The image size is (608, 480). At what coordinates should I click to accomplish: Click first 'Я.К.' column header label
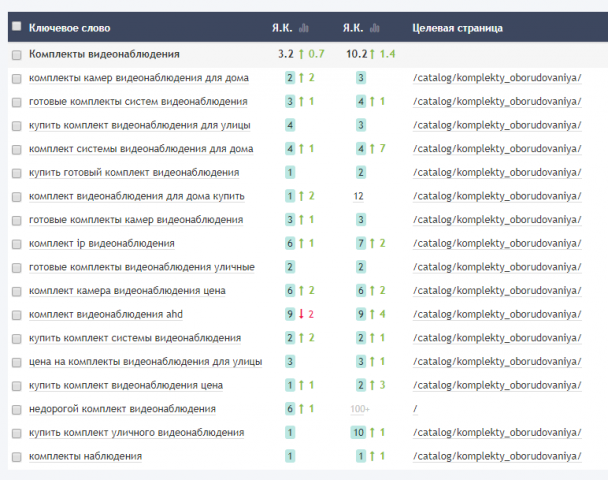(282, 28)
